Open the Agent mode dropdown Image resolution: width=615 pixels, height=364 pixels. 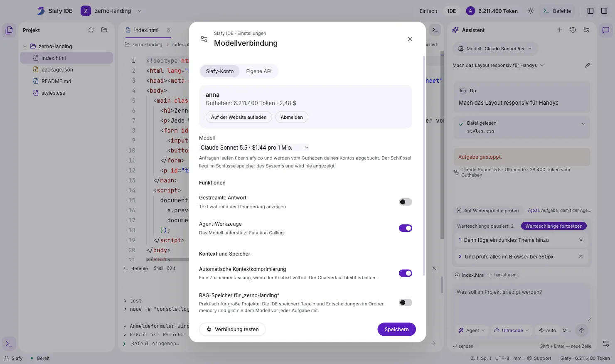tap(472, 330)
